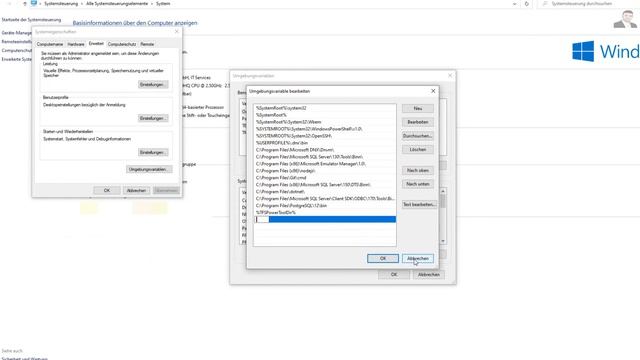Screen dimensions: 640x360
Task: Open Einstellungen for Benutzerprofile
Action: click(x=153, y=118)
